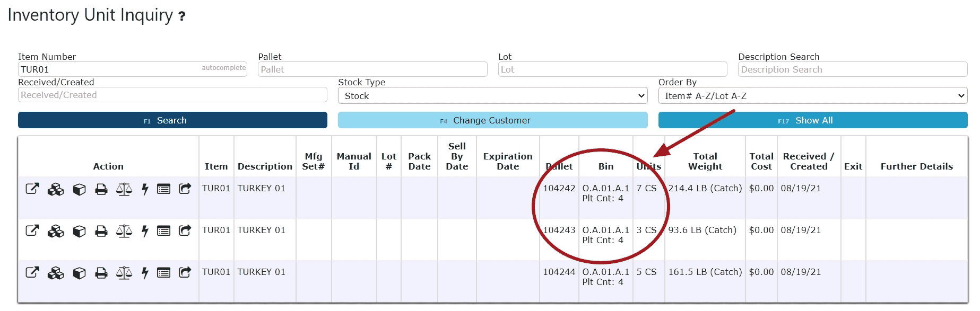Viewport: 980px width, 311px height.
Task: Click list details icon in first row
Action: click(163, 189)
